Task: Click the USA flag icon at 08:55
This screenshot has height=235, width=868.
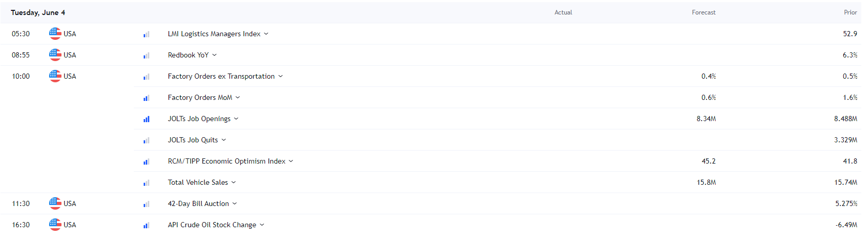Action: (55, 55)
